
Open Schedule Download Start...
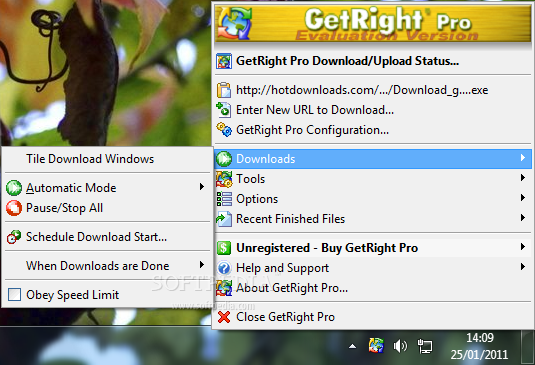[107, 237]
